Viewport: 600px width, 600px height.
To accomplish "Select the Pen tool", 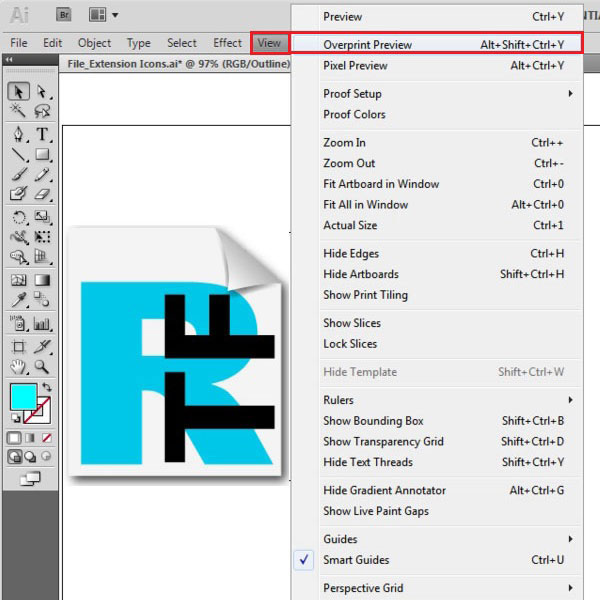I will 18,134.
